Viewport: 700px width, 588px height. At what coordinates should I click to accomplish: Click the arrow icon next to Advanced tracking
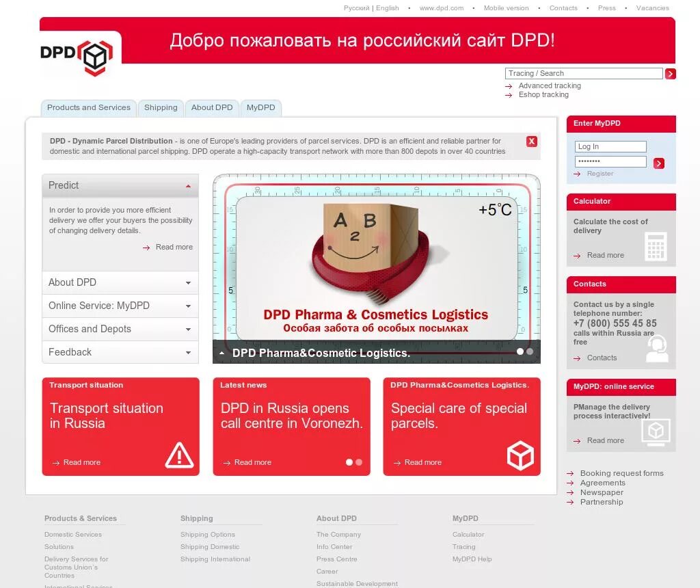tap(509, 86)
